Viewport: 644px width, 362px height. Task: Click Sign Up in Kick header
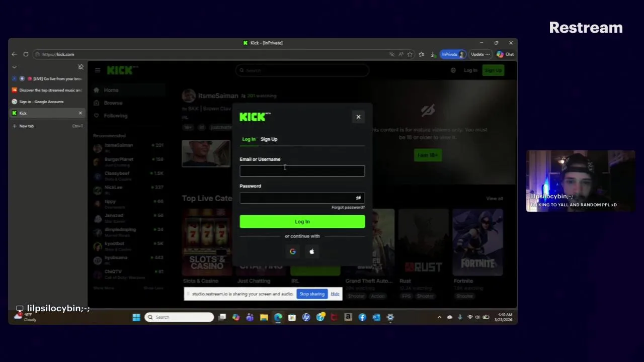click(493, 70)
